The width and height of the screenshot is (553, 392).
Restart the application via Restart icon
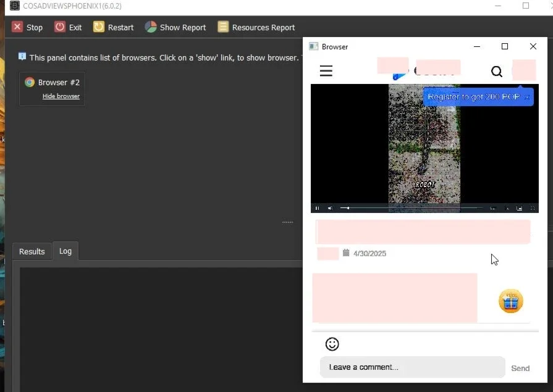point(99,27)
